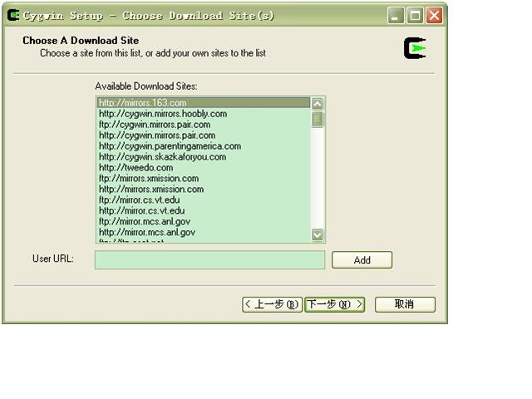The width and height of the screenshot is (532, 399).
Task: Select http://mirrors.163.com site
Action: click(x=204, y=103)
